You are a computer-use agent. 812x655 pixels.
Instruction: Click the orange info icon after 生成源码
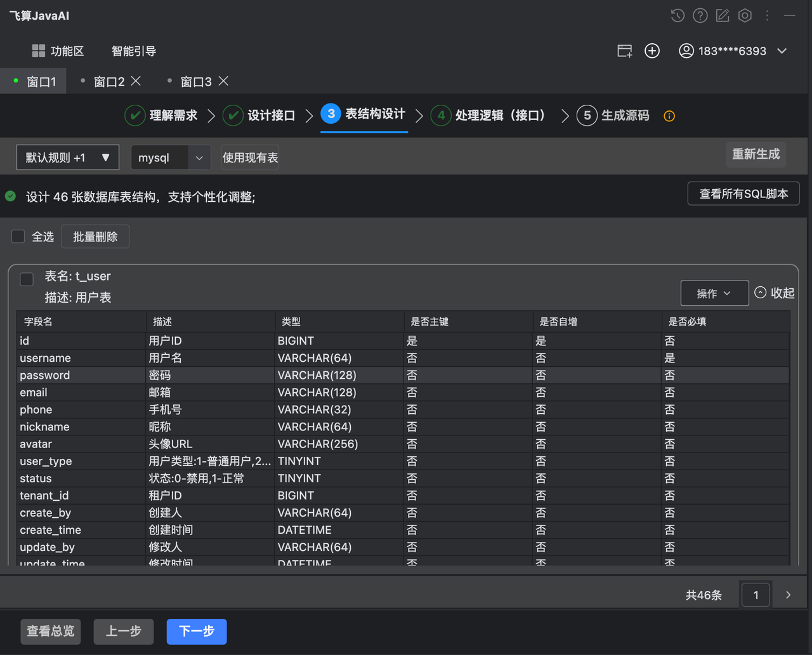669,116
